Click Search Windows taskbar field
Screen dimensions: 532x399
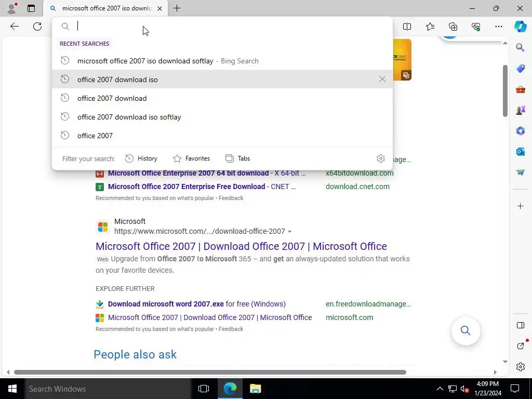pos(108,389)
